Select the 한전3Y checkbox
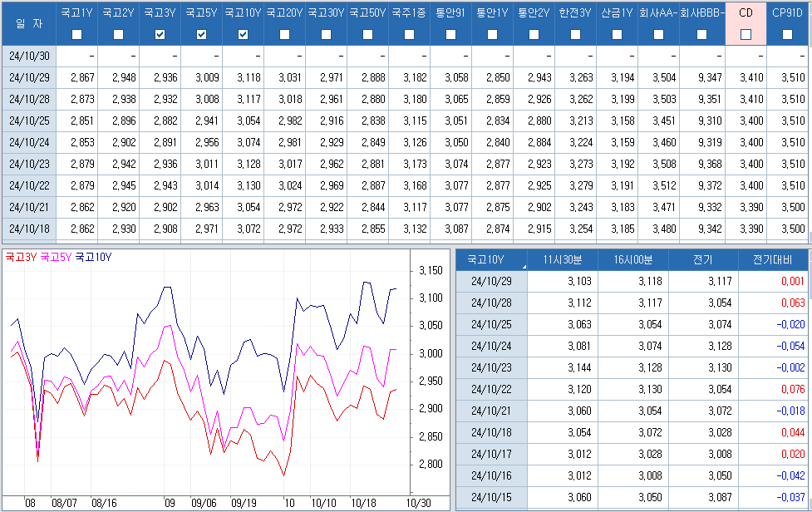The width and height of the screenshot is (812, 512). pyautogui.click(x=575, y=34)
